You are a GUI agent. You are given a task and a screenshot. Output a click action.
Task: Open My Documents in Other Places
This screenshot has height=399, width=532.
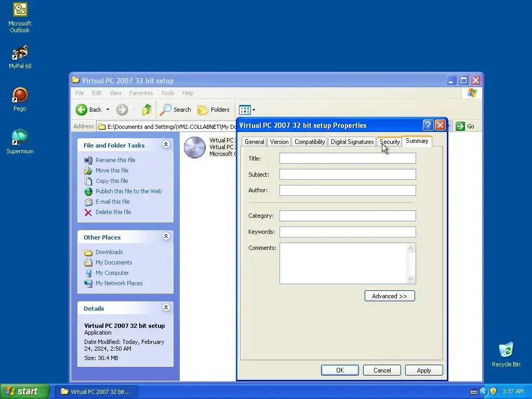click(114, 262)
